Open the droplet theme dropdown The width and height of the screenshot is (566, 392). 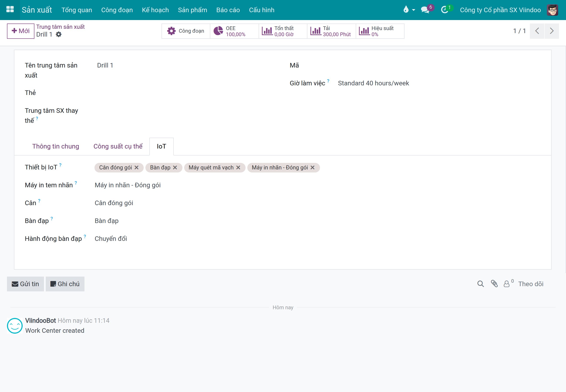(409, 10)
